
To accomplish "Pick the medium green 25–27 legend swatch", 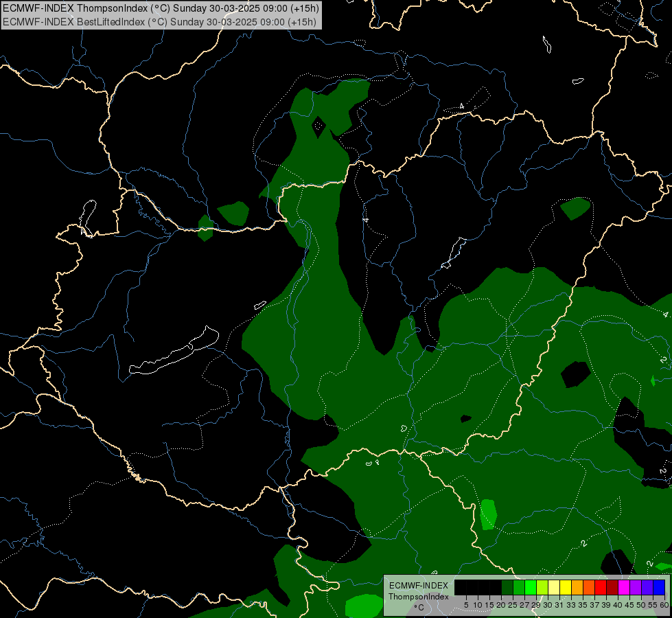I will pos(519,587).
